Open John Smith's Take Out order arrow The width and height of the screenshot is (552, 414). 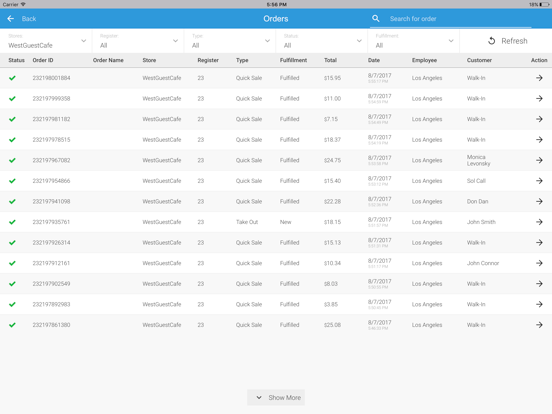point(539,222)
